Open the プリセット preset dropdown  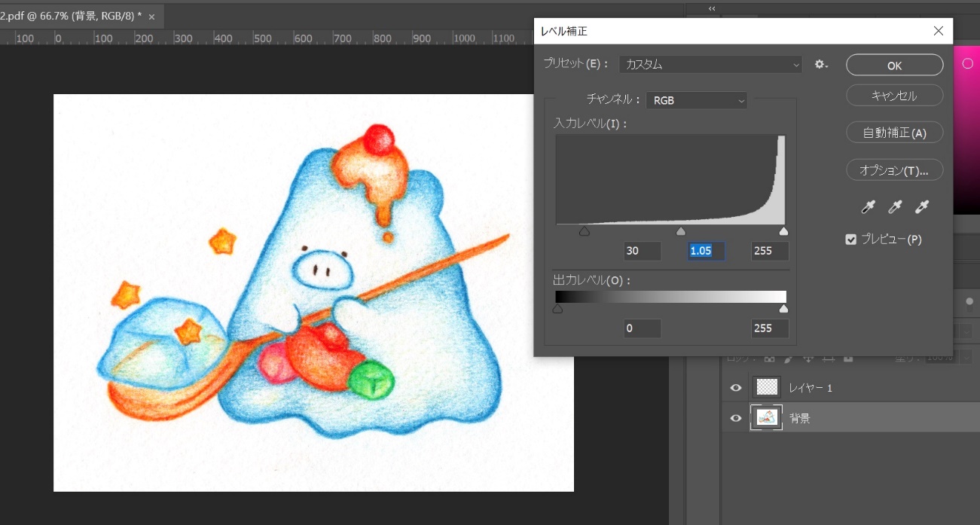(711, 65)
